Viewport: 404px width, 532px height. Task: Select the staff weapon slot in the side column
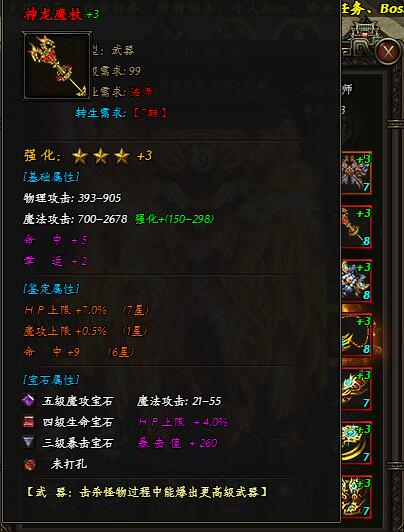357,227
